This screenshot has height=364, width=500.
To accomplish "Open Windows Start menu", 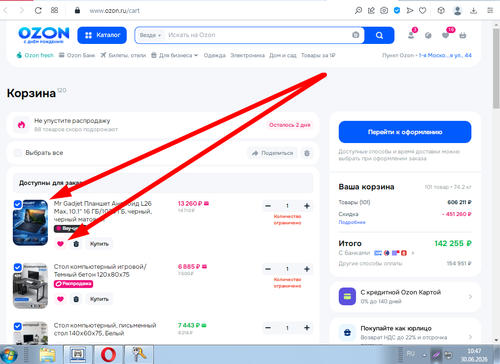I will pos(9,355).
